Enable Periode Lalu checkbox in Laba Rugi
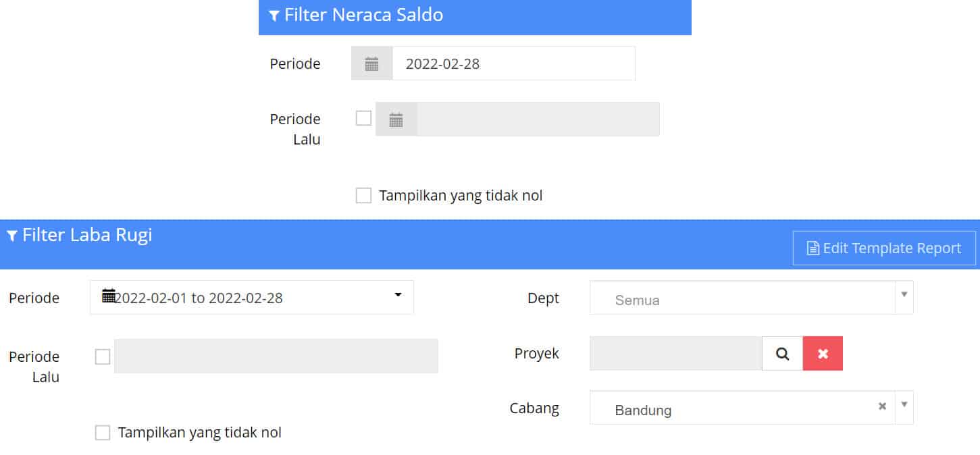The width and height of the screenshot is (980, 455). 103,356
